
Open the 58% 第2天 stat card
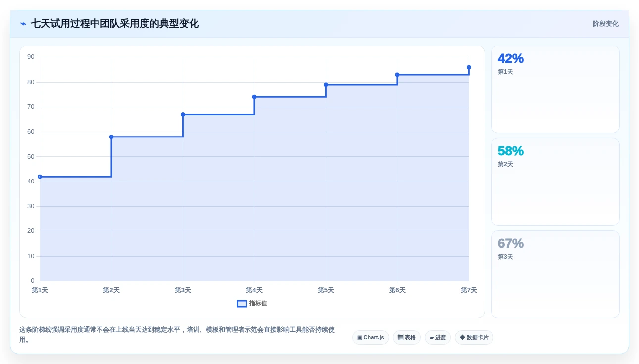coord(555,182)
